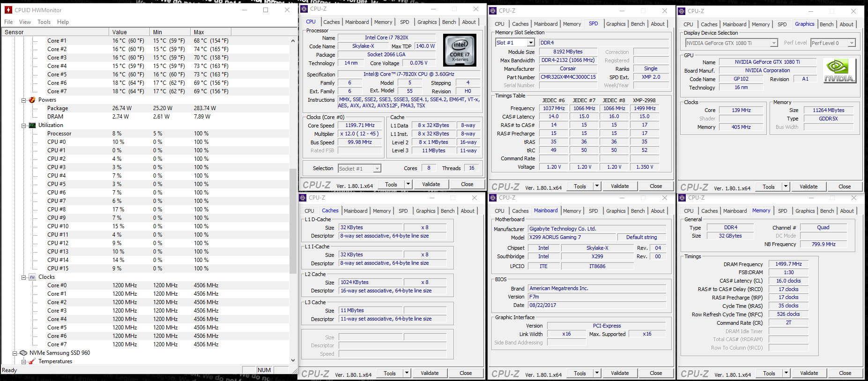Open Tools dropdown arrow in Mainboard window
The image size is (868, 381).
[x=597, y=373]
